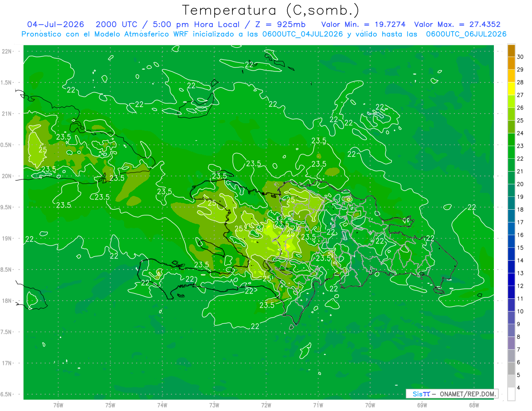Image resolution: width=532 pixels, height=411 pixels.
Task: Click the color scale value "10"
Action: (x=520, y=311)
